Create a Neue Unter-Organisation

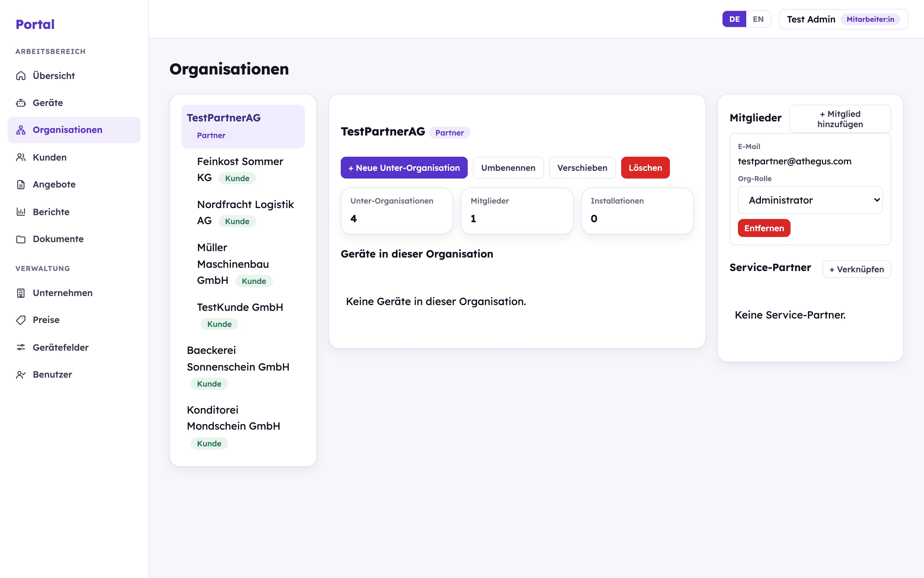(404, 167)
